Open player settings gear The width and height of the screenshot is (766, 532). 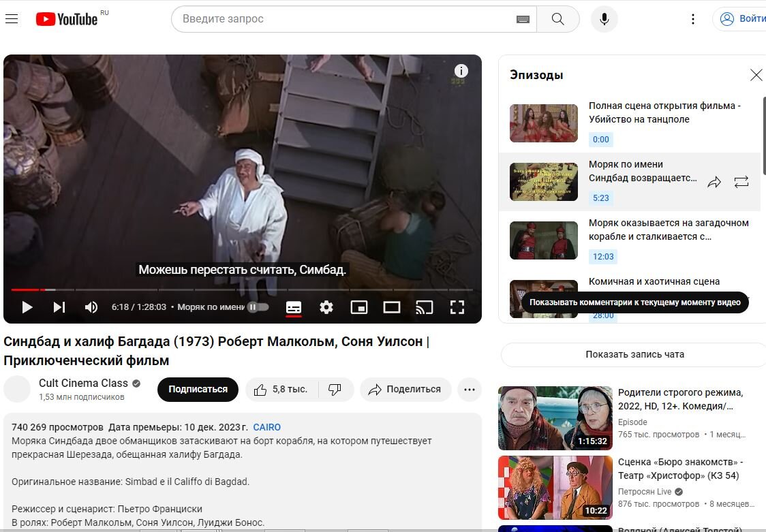[326, 307]
